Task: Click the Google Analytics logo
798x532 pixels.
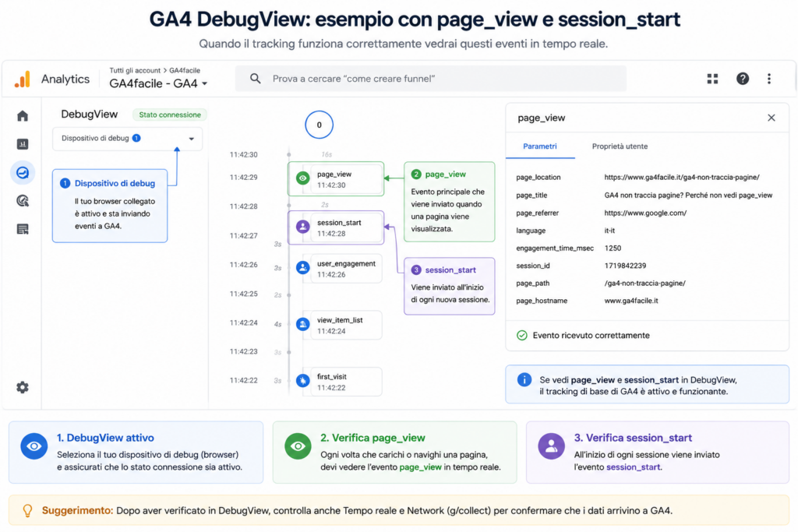Action: [23, 79]
